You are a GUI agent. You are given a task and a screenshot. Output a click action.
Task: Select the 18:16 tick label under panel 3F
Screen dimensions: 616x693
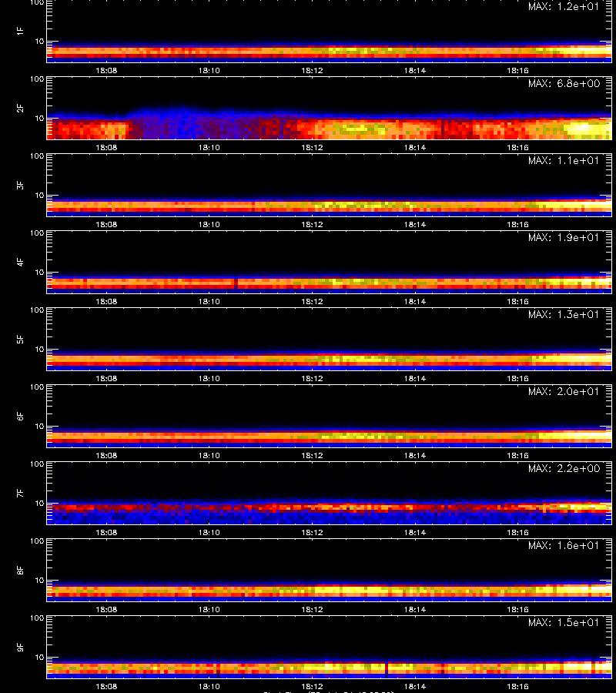click(x=517, y=224)
